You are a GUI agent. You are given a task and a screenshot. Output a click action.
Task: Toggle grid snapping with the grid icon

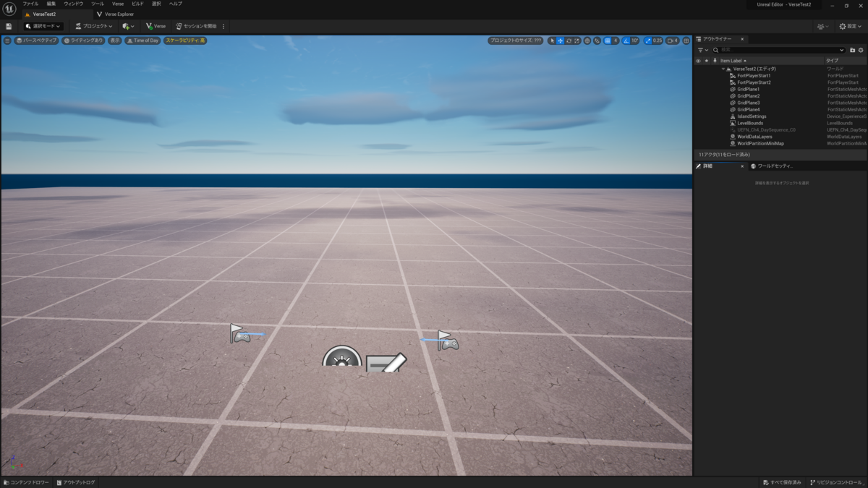click(x=606, y=41)
